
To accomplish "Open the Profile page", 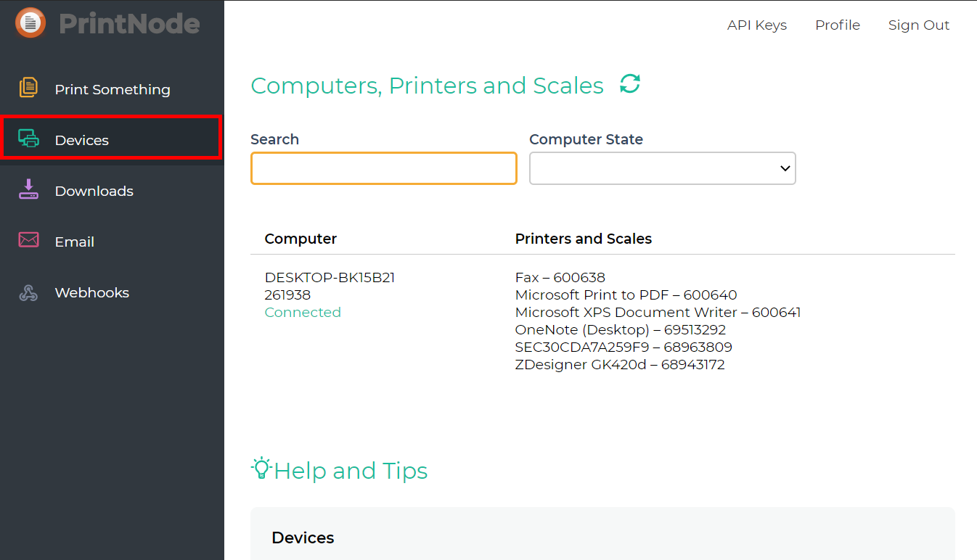I will (838, 25).
